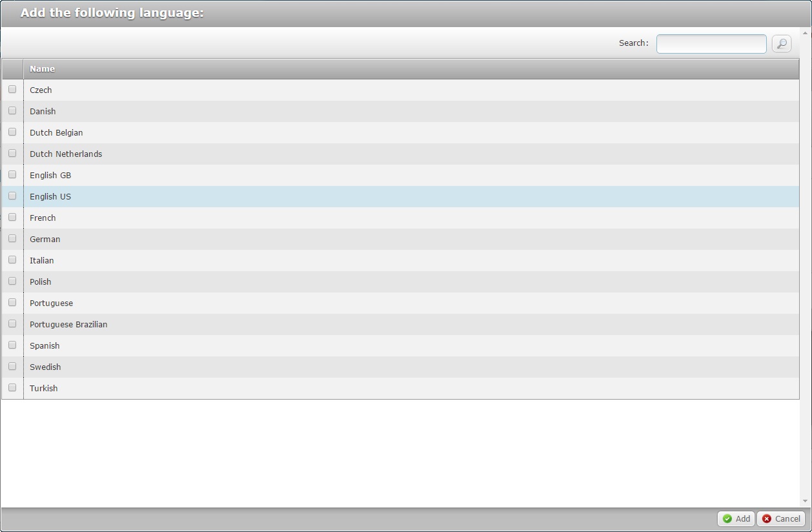Enable the Polish checkbox

[12, 281]
